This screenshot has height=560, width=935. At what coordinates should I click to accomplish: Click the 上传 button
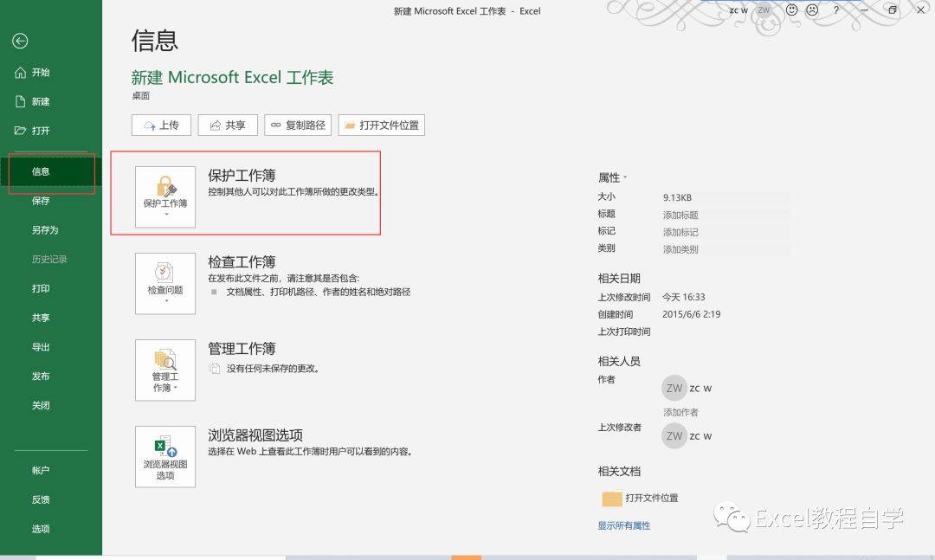coord(161,126)
